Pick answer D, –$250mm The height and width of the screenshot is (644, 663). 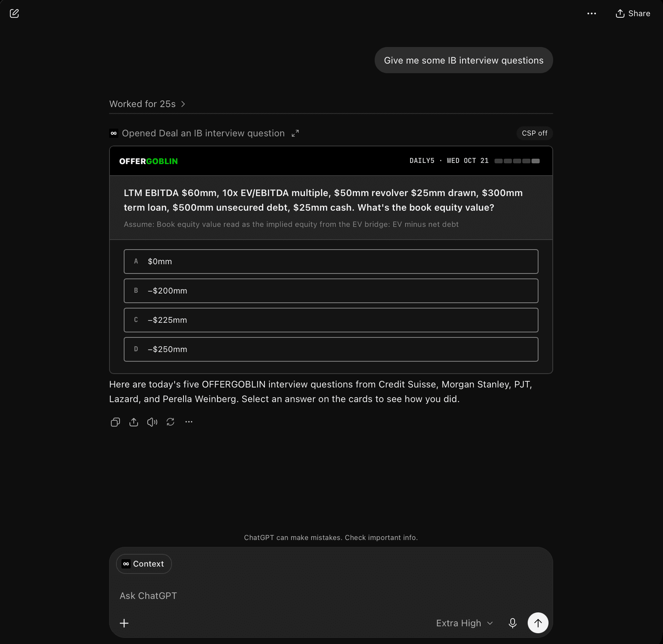[x=331, y=349]
